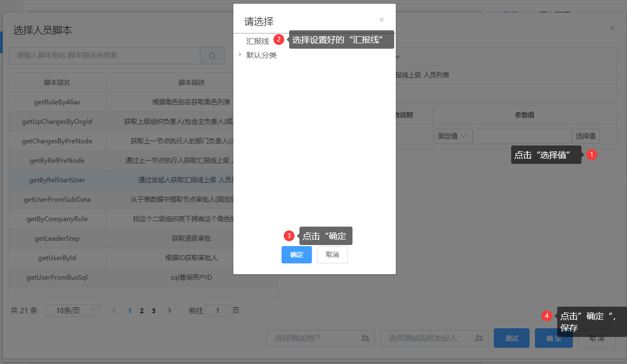Close the 选择人员脚本 dialog
This screenshot has width=627, height=364.
click(x=612, y=29)
